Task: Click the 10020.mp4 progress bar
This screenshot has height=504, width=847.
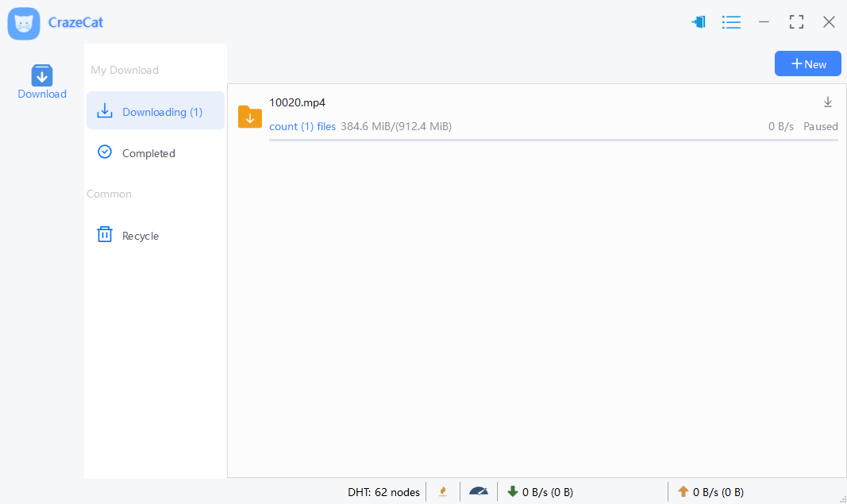Action: 553,140
